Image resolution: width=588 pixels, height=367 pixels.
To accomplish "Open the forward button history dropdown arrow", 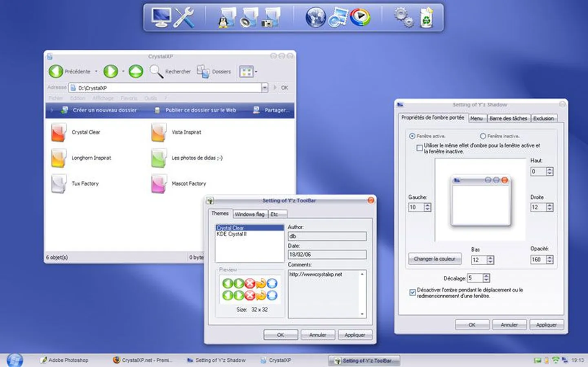I will coord(123,72).
